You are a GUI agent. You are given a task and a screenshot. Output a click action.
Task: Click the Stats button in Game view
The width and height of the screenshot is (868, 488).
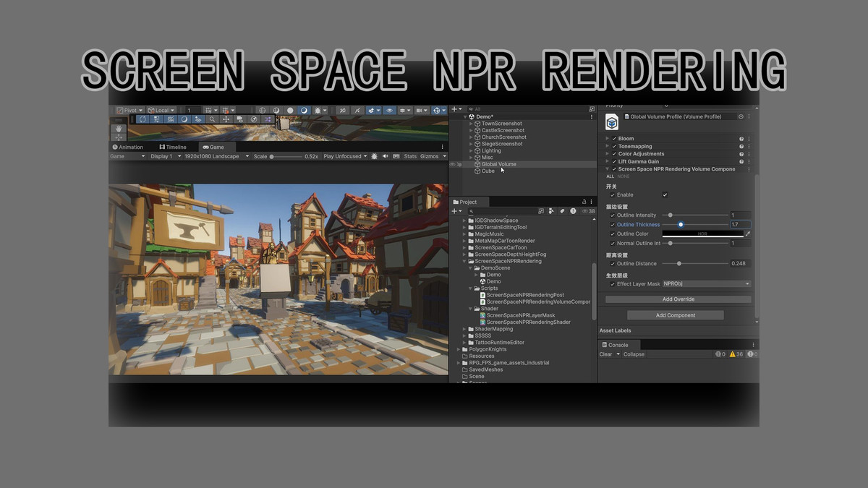tap(410, 156)
